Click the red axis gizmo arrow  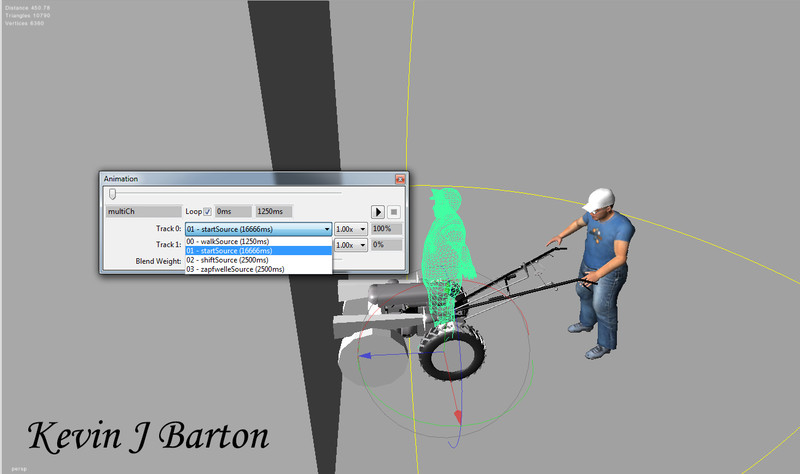(x=457, y=415)
